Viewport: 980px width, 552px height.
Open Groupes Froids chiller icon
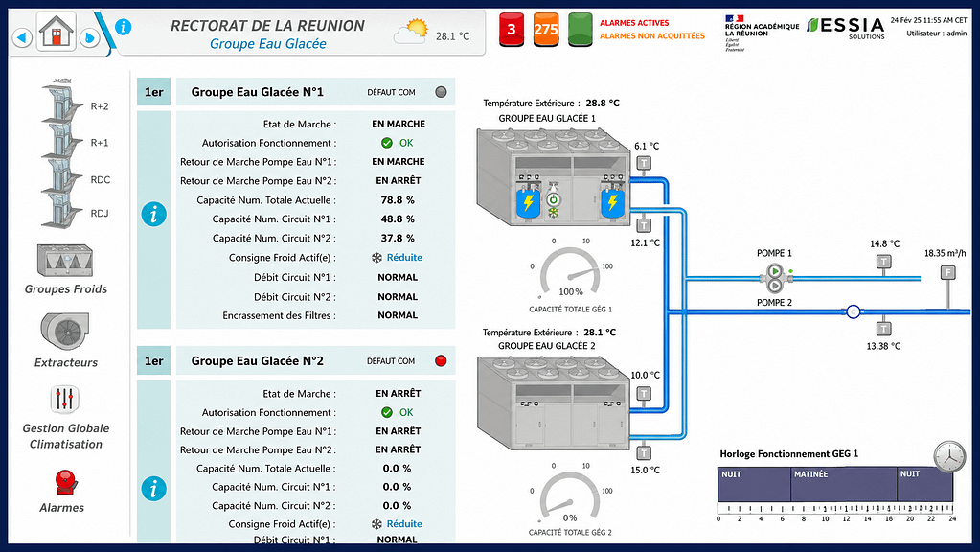(x=65, y=260)
